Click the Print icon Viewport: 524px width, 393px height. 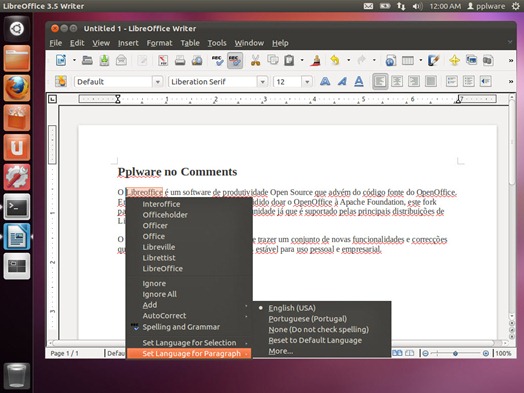180,60
